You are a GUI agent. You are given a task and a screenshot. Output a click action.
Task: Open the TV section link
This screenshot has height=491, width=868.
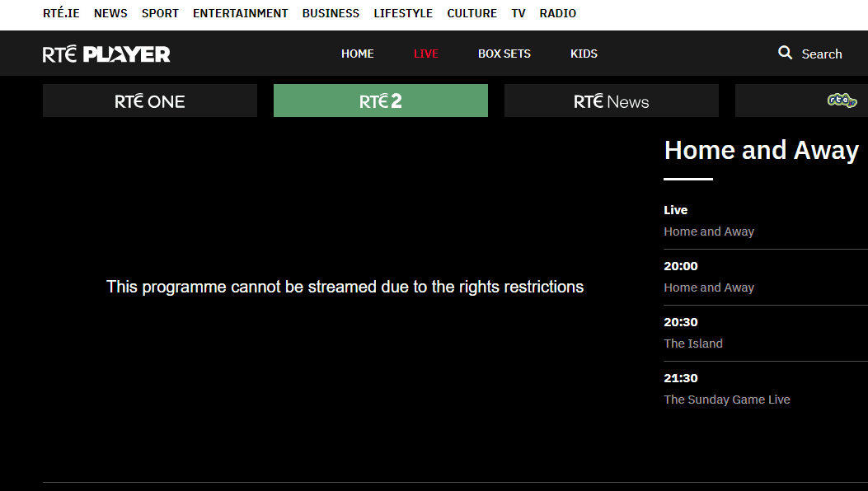(518, 13)
